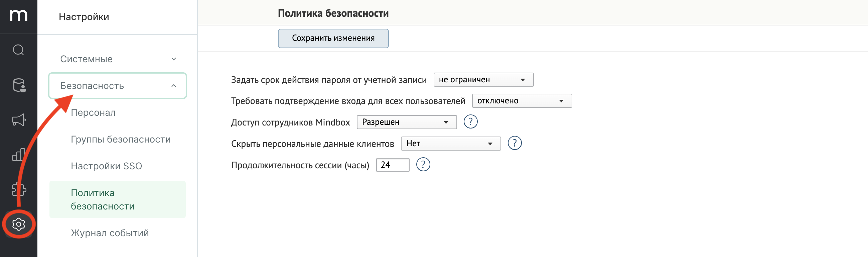Collapse the Безопасность section

click(118, 86)
